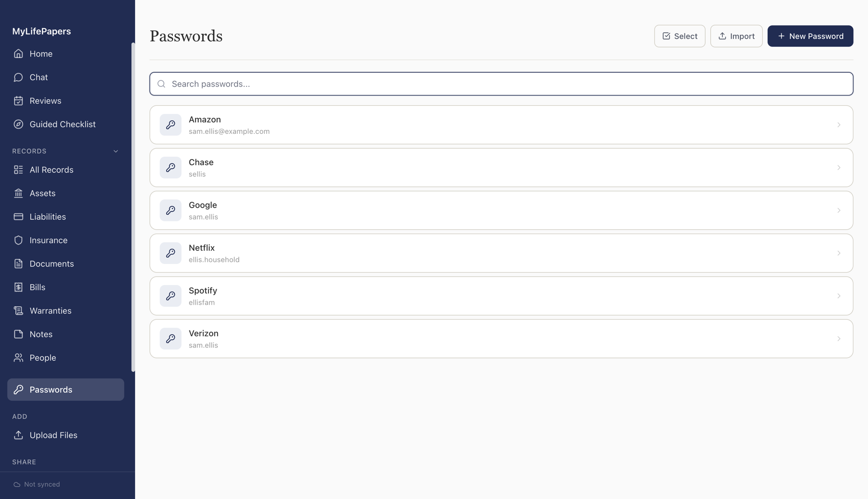Click the key icon on Netflix row
868x499 pixels.
(170, 253)
